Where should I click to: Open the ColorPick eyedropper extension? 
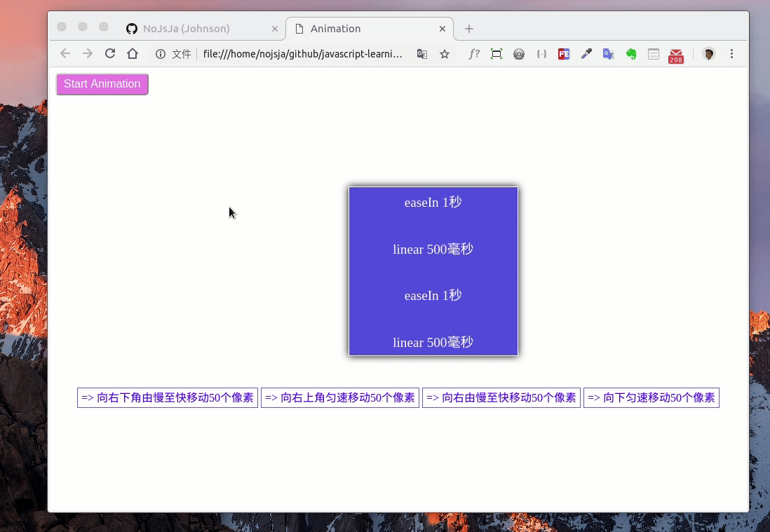[x=586, y=53]
